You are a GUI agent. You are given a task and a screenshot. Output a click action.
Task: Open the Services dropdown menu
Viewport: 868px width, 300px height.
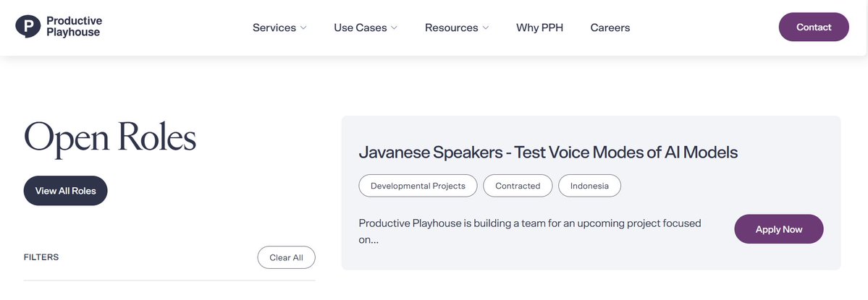click(279, 27)
